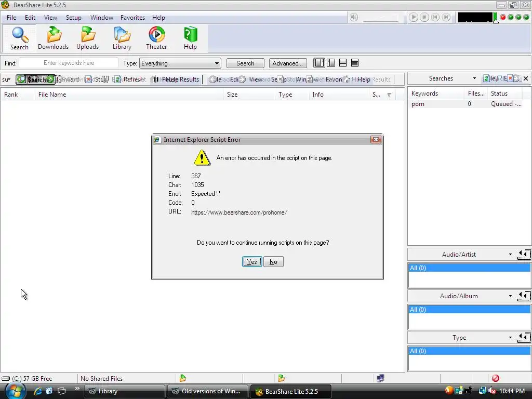532x399 pixels.
Task: Open the Theater media player
Action: coord(156,38)
